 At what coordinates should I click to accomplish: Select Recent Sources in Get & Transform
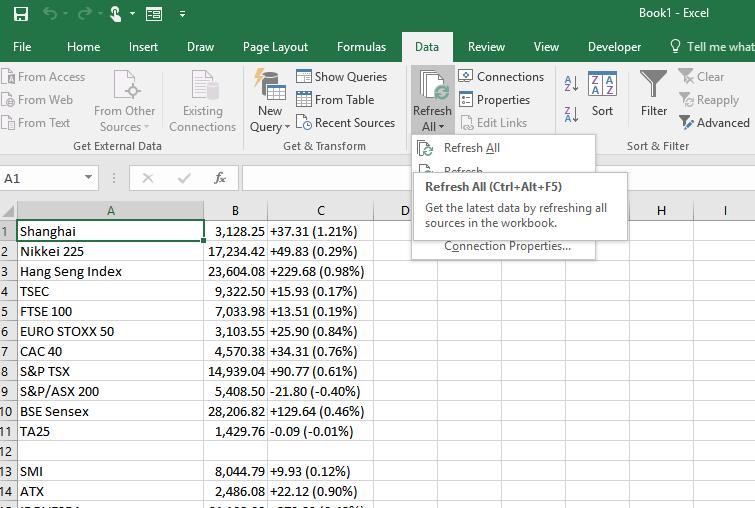[345, 123]
